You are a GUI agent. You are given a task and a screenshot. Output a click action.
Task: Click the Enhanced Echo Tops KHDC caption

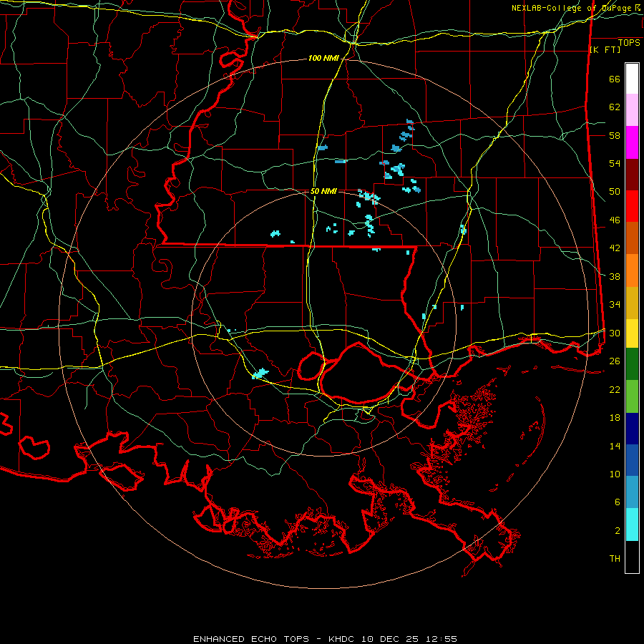325,639
